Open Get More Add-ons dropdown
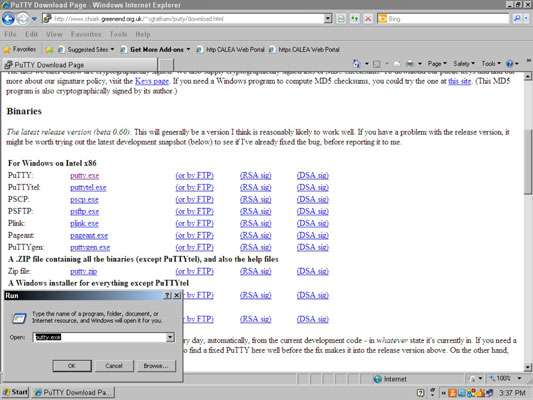 pos(155,50)
